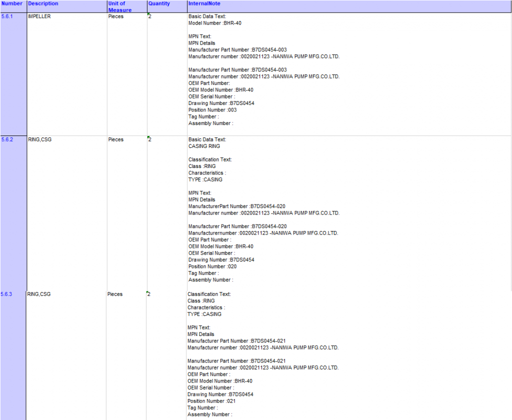Screen dimensions: 512x420
Task: Select the RING,CSG description in row 5.6.2
Action: click(x=40, y=139)
